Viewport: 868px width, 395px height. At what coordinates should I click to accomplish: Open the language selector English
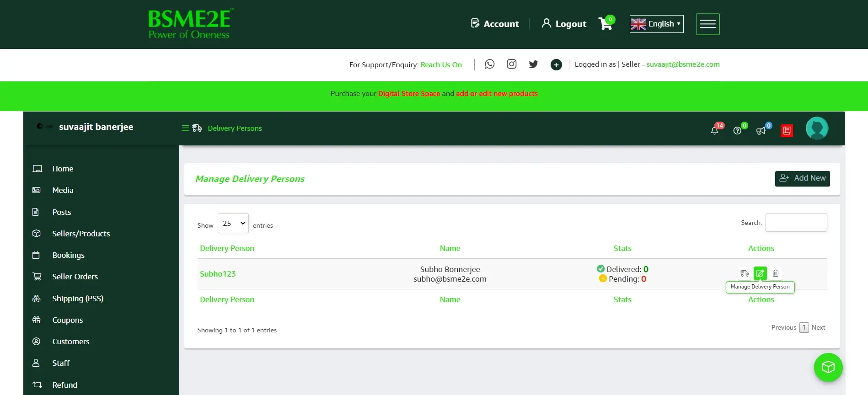point(656,24)
